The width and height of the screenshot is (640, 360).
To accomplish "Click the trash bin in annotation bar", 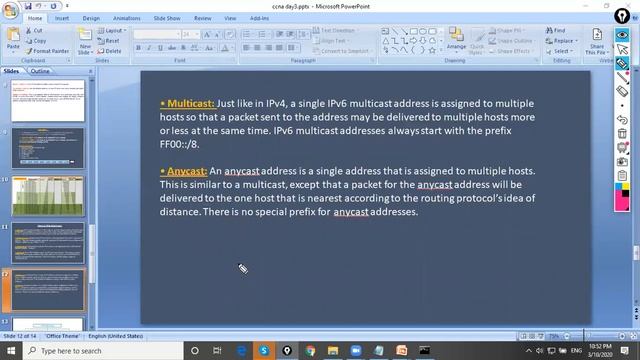I will (622, 133).
